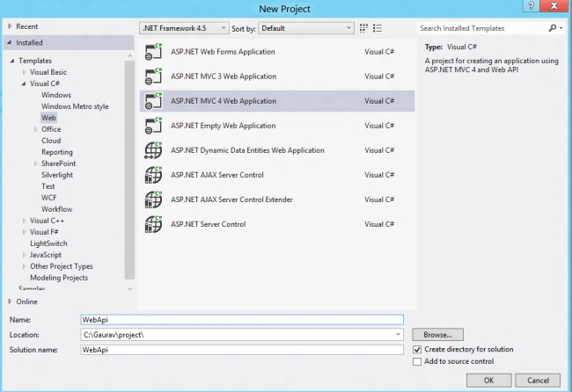This screenshot has width=572, height=392.
Task: Select ASP.NET Web Forms Application template icon
Action: tap(153, 51)
